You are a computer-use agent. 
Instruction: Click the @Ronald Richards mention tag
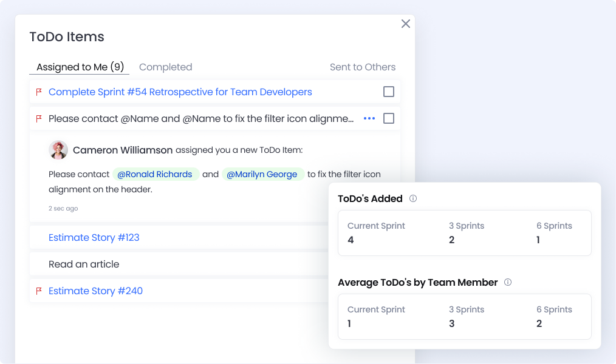coord(156,174)
